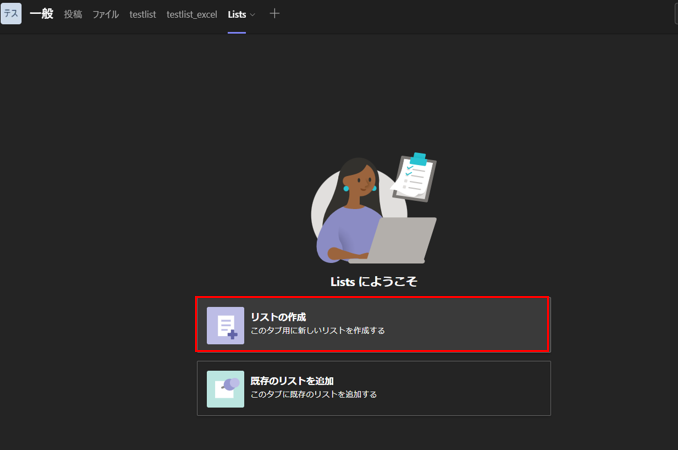The height and width of the screenshot is (450, 678).
Task: Click the リストの作成 card
Action: (x=373, y=324)
